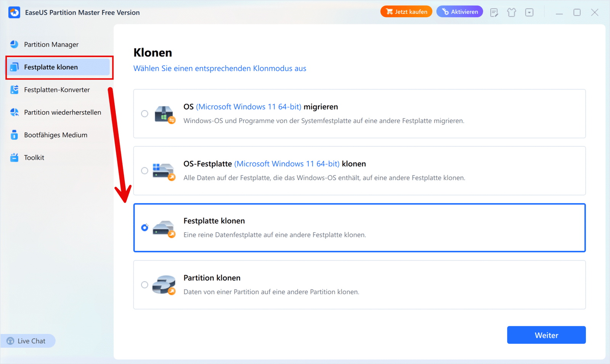Click the T-shirt theme icon

pos(512,12)
